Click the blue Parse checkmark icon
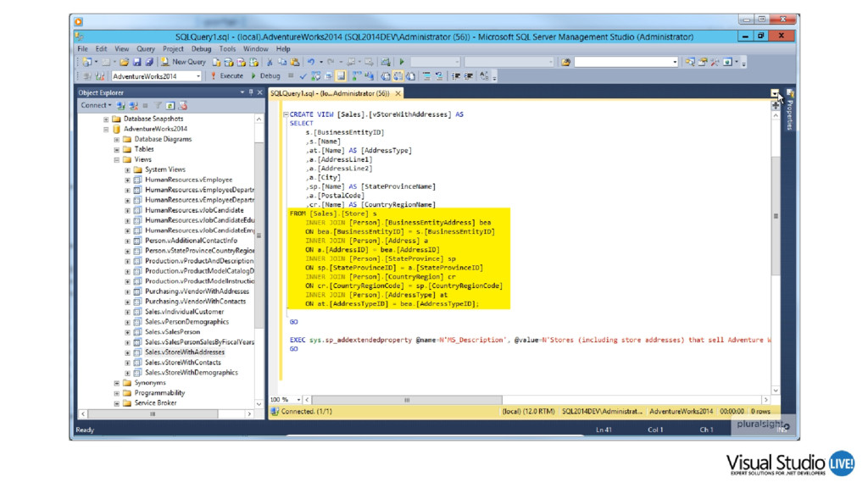Viewport: 868px width, 488px height. point(303,76)
